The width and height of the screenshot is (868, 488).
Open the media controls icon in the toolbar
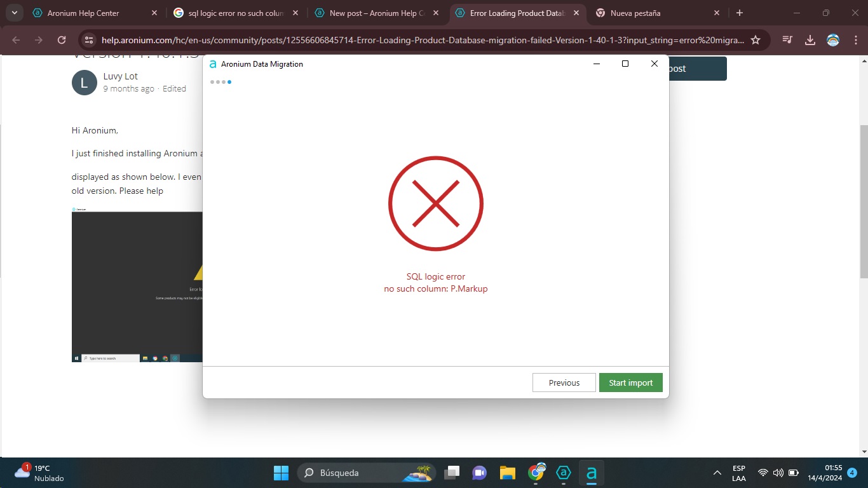click(787, 40)
